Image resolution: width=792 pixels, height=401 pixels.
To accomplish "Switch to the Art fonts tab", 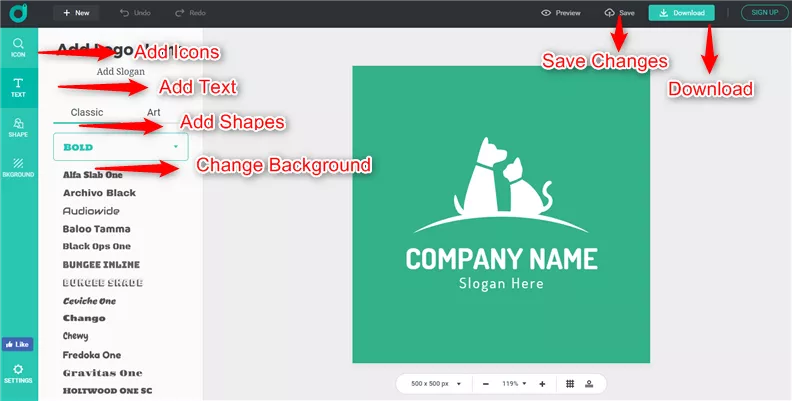I will coord(154,113).
